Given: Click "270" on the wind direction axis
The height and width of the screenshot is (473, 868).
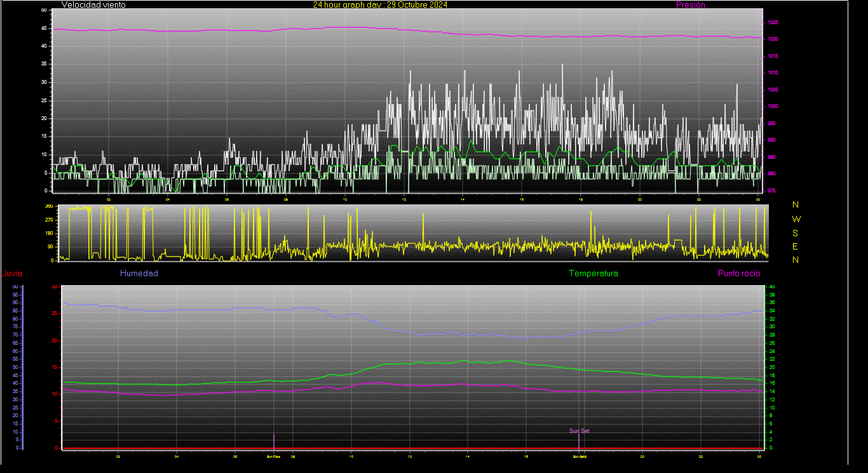Looking at the screenshot, I should click(49, 220).
